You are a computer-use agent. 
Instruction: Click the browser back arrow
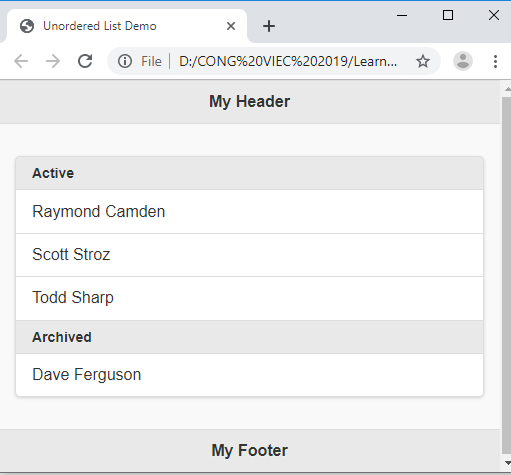pyautogui.click(x=21, y=61)
